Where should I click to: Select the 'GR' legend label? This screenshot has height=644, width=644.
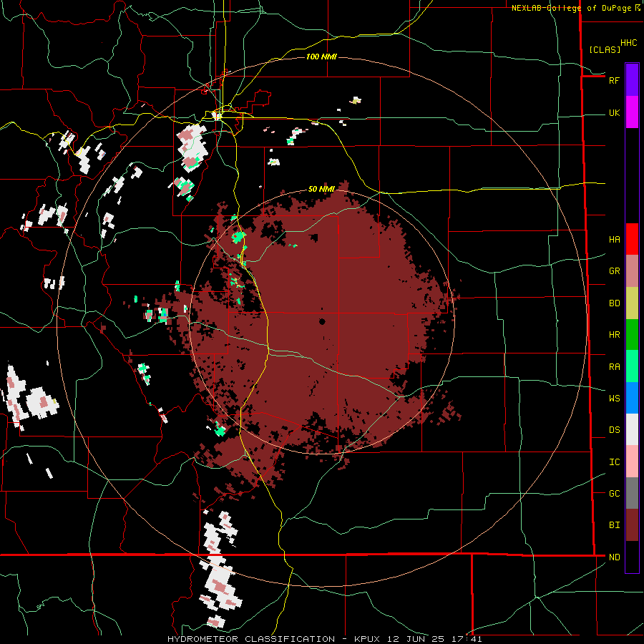point(614,271)
